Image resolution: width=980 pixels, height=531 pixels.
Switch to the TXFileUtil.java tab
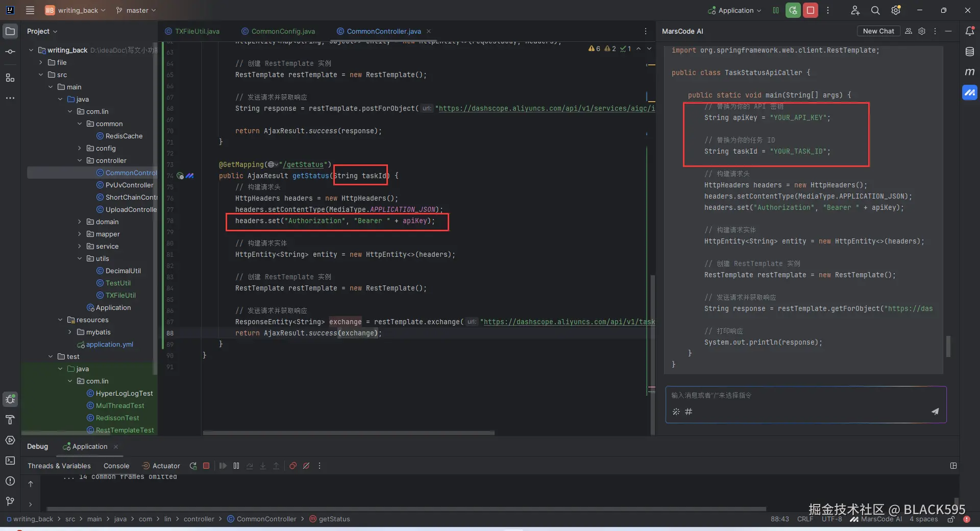[x=192, y=31]
